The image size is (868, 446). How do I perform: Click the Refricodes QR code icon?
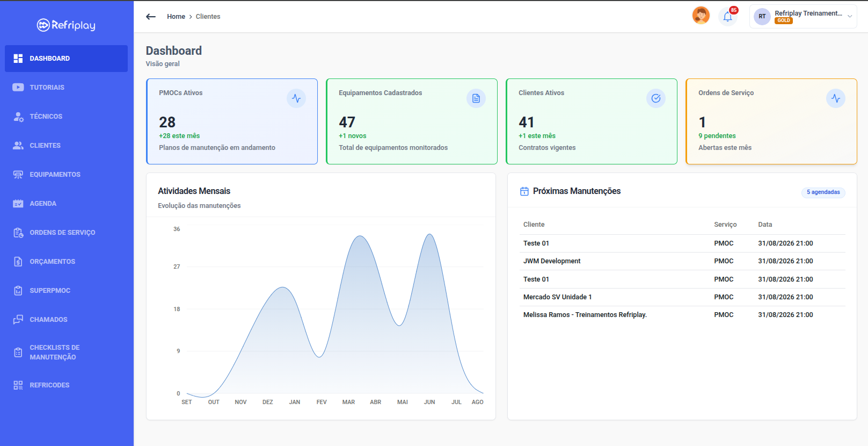18,385
